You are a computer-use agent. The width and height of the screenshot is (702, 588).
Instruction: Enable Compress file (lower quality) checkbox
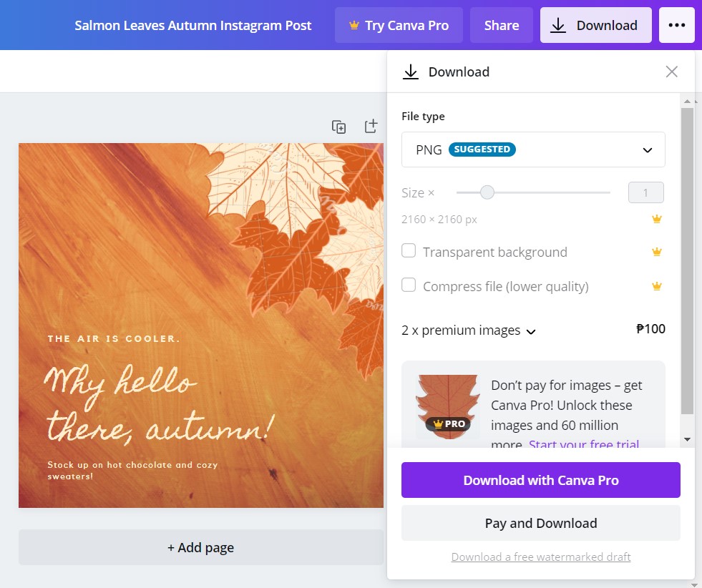(409, 285)
